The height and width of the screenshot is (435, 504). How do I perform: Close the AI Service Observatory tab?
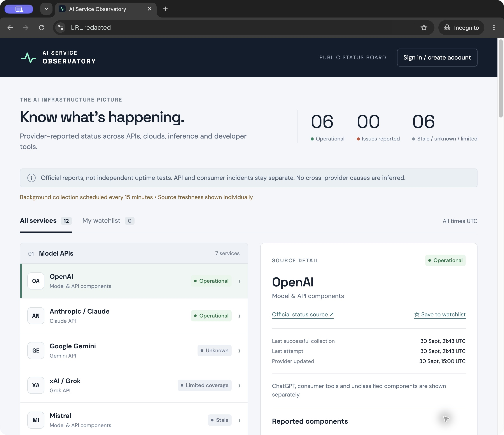point(150,9)
